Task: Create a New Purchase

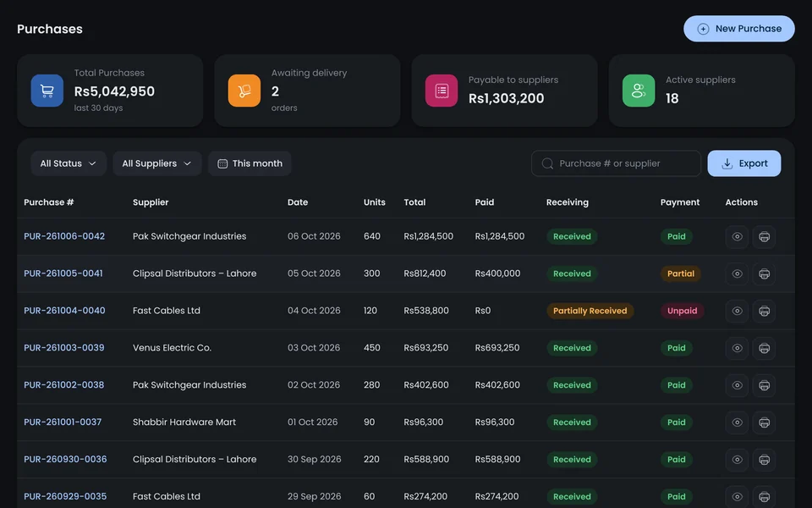Action: pos(739,29)
